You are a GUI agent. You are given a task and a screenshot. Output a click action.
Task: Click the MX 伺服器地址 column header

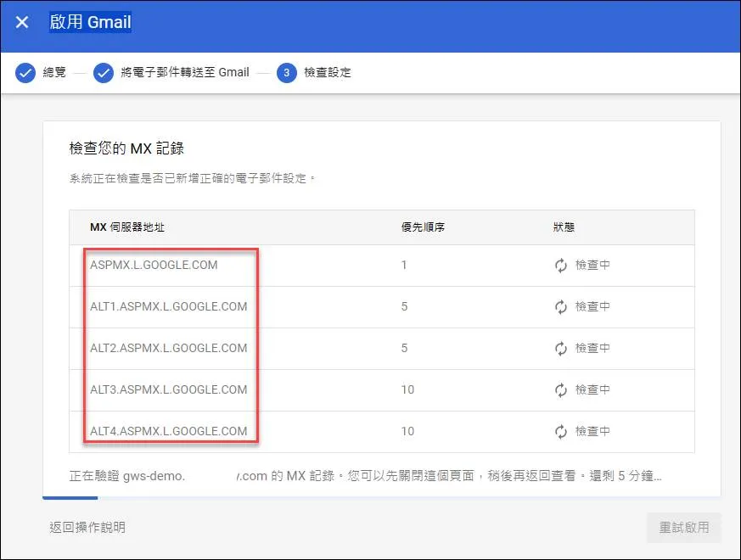click(x=127, y=227)
